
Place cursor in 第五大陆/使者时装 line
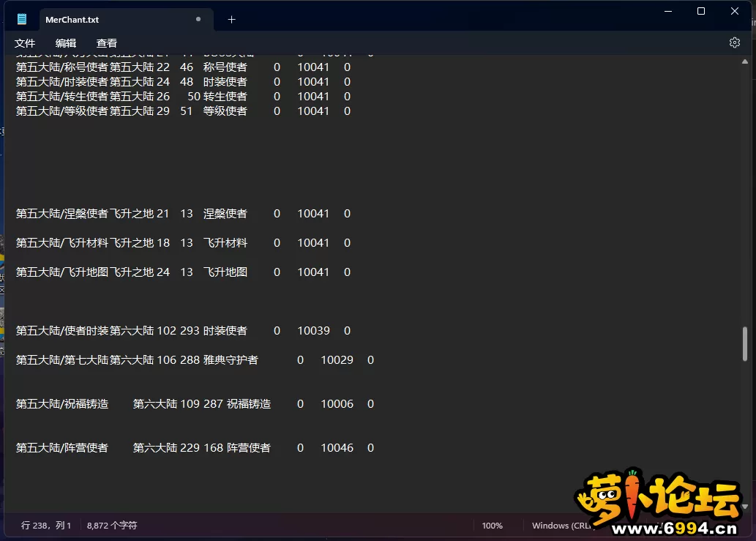click(x=183, y=331)
